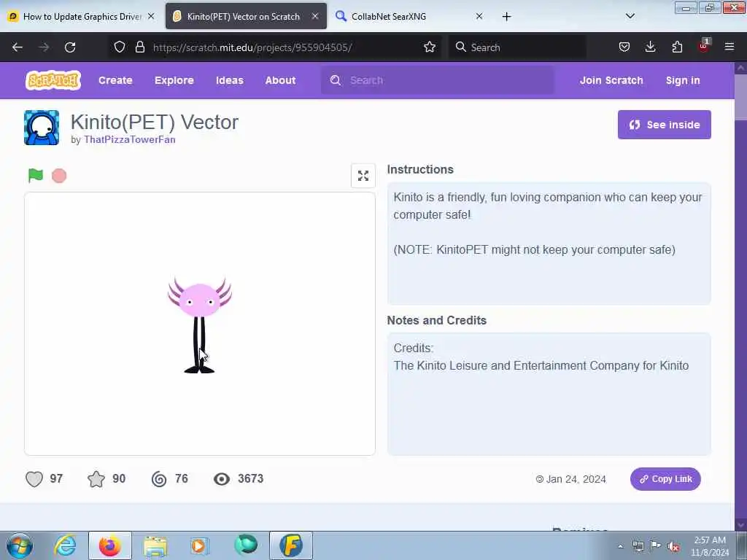Screen dimensions: 747x560
Task: Love this project with heart icon
Action: pos(34,479)
